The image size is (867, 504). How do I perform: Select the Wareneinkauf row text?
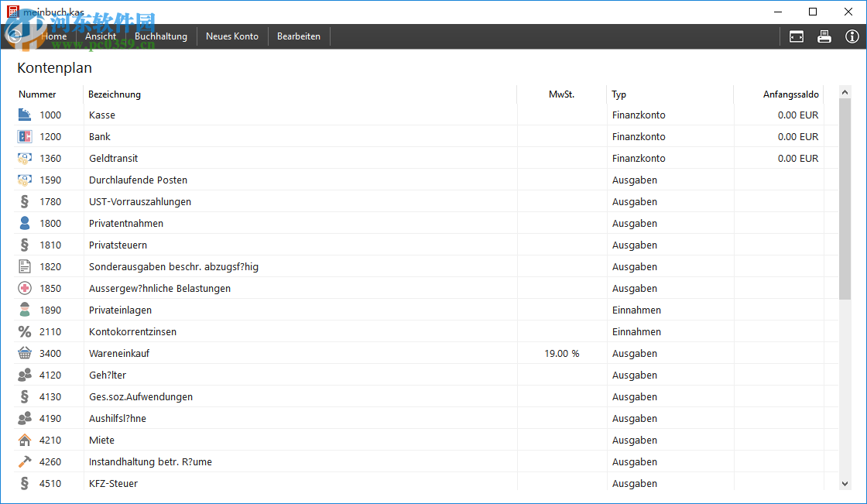[119, 353]
